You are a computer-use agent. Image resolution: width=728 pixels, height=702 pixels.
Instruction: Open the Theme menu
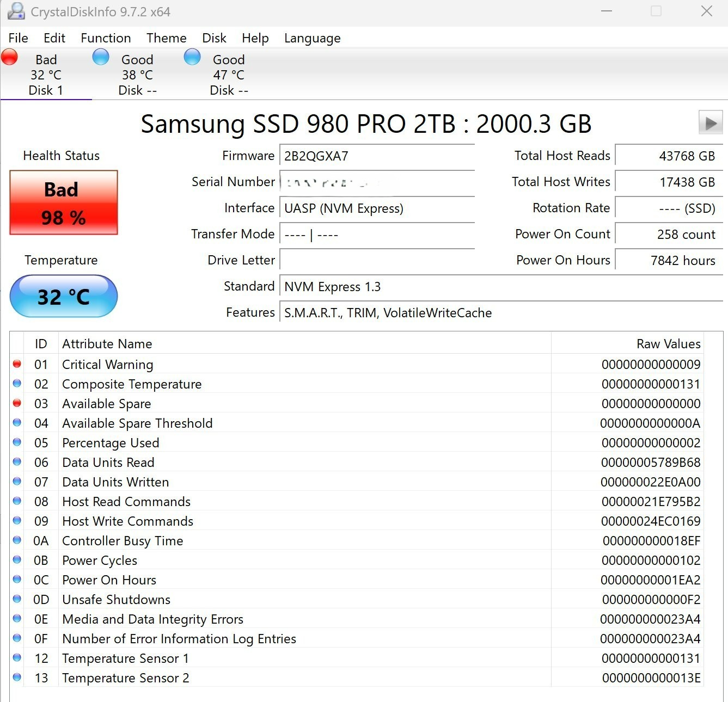[166, 38]
